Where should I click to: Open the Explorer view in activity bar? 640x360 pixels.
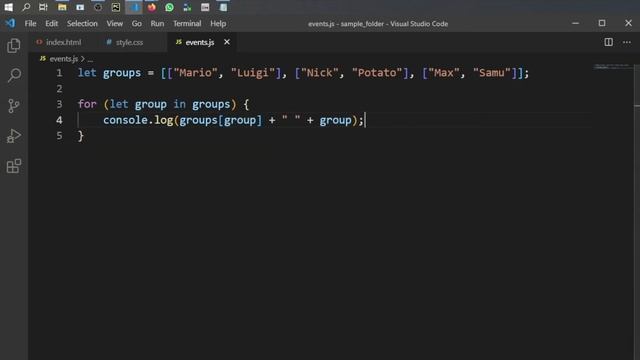pos(14,45)
